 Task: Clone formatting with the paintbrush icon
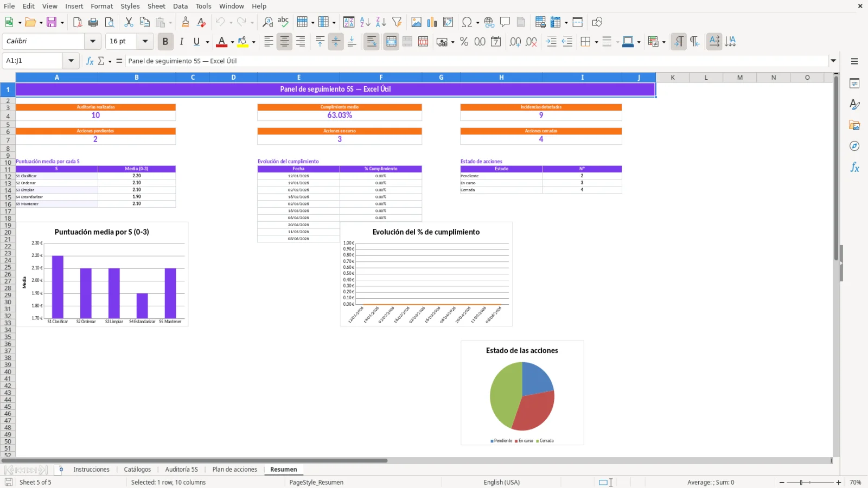click(x=186, y=22)
